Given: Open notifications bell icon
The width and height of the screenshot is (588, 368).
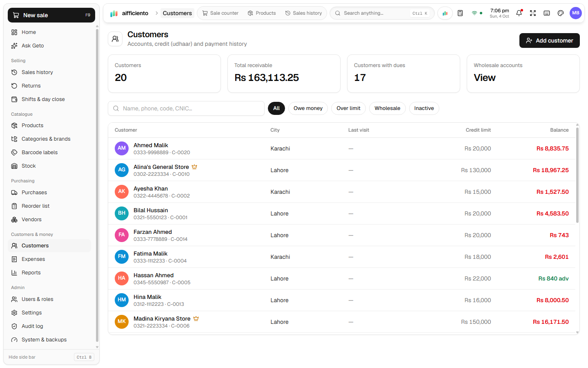Looking at the screenshot, I should [x=519, y=13].
